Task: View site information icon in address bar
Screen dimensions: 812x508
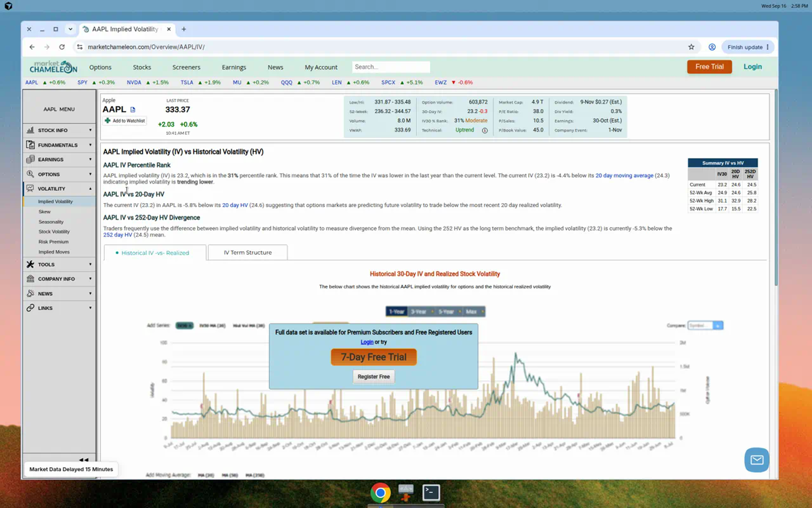Action: click(80, 47)
